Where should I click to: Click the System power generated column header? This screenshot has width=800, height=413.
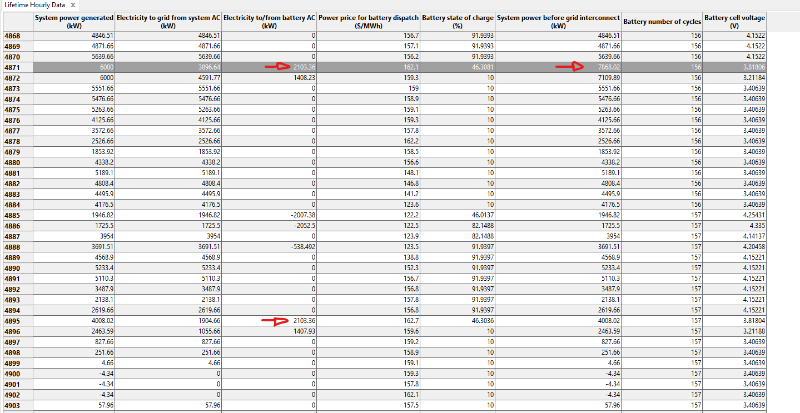(73, 22)
